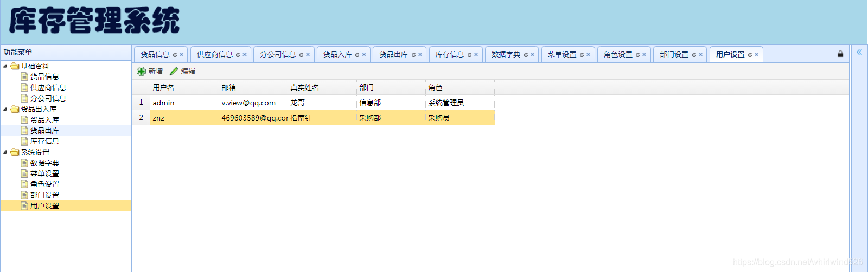Open 库存信息 in the sidebar tree
This screenshot has width=868, height=272.
click(44, 141)
